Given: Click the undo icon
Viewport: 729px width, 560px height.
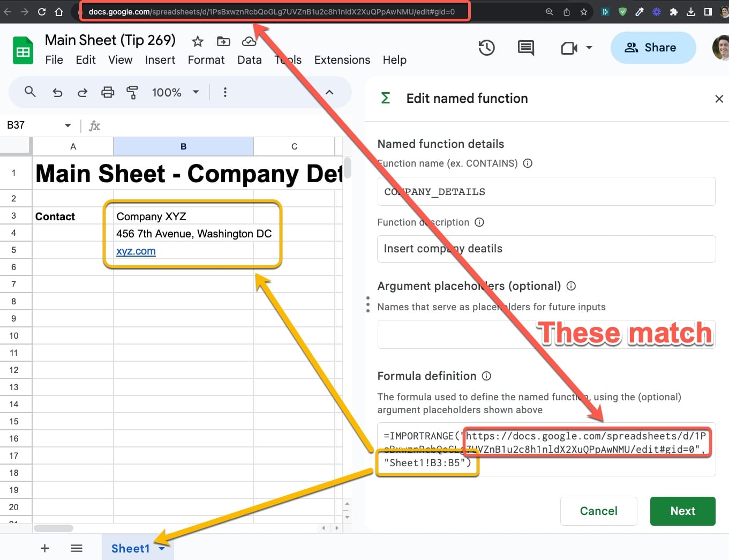Looking at the screenshot, I should point(57,92).
